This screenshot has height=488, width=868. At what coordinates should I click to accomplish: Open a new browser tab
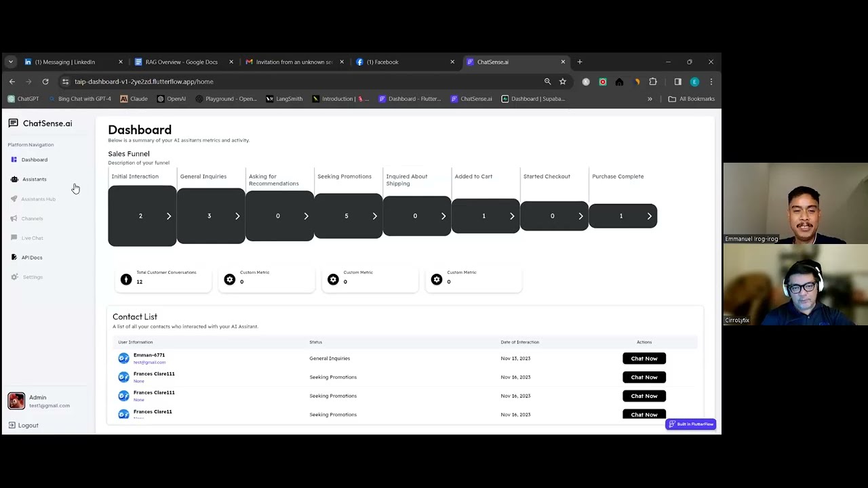click(580, 62)
